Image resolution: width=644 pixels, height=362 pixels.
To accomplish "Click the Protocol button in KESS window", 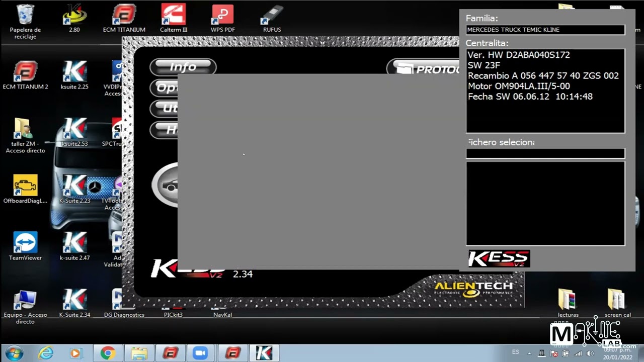I will point(424,68).
